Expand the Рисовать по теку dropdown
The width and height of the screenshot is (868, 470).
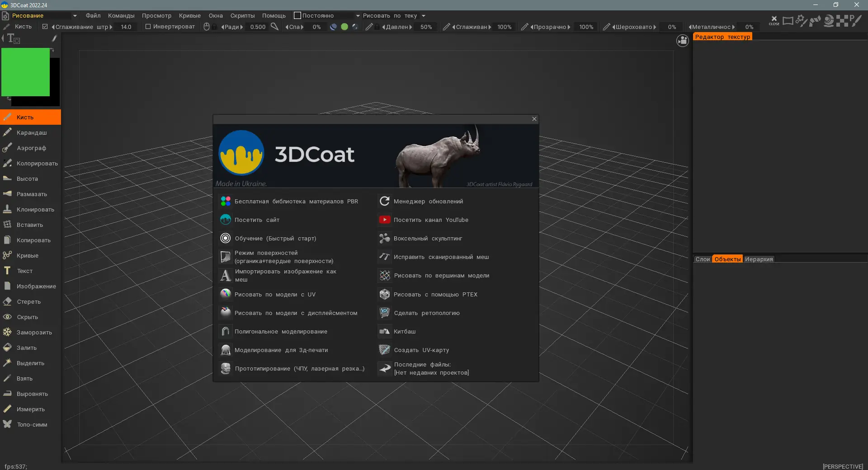pyautogui.click(x=394, y=16)
